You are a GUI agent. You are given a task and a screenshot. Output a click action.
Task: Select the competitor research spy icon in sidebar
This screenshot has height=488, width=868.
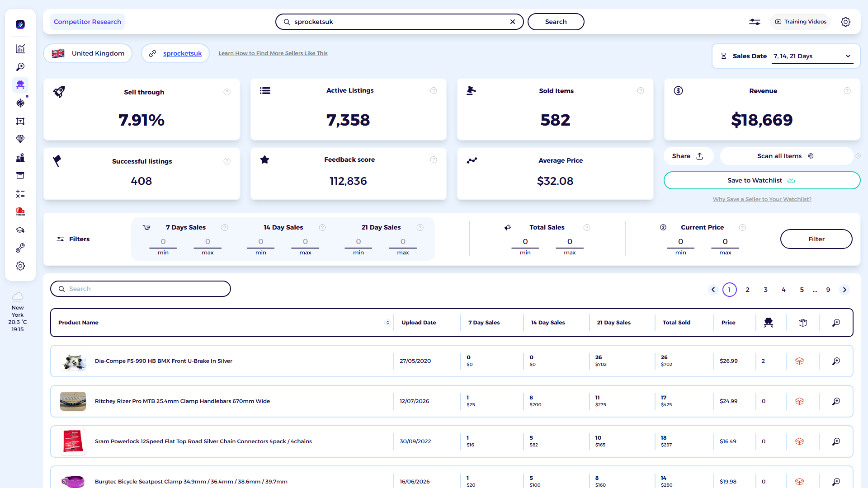point(20,85)
